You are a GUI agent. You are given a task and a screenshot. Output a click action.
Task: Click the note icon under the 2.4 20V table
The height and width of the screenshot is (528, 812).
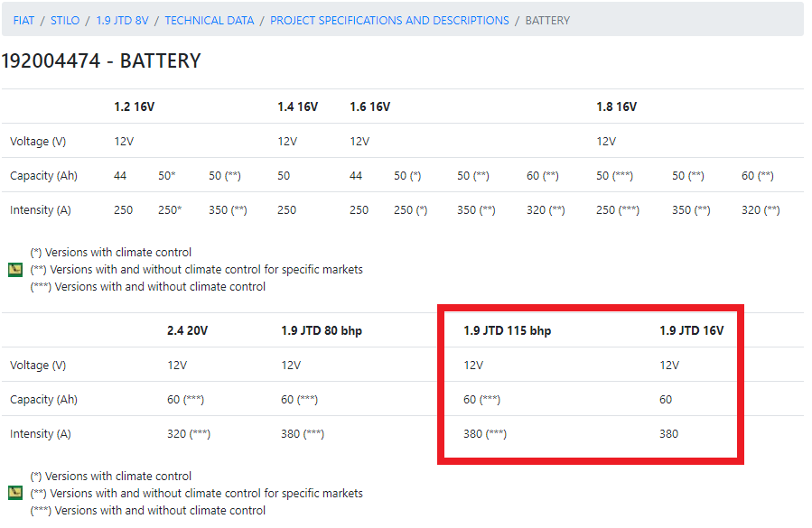15,494
